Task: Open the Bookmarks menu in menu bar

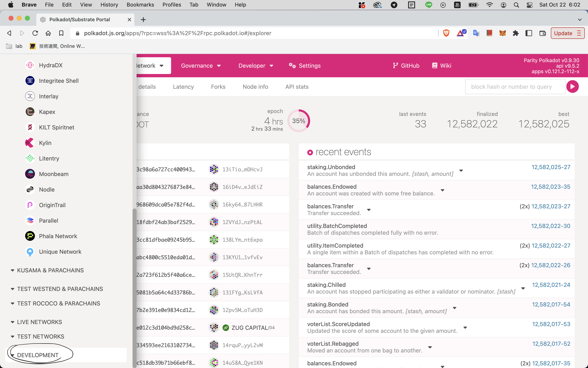Action: click(140, 5)
